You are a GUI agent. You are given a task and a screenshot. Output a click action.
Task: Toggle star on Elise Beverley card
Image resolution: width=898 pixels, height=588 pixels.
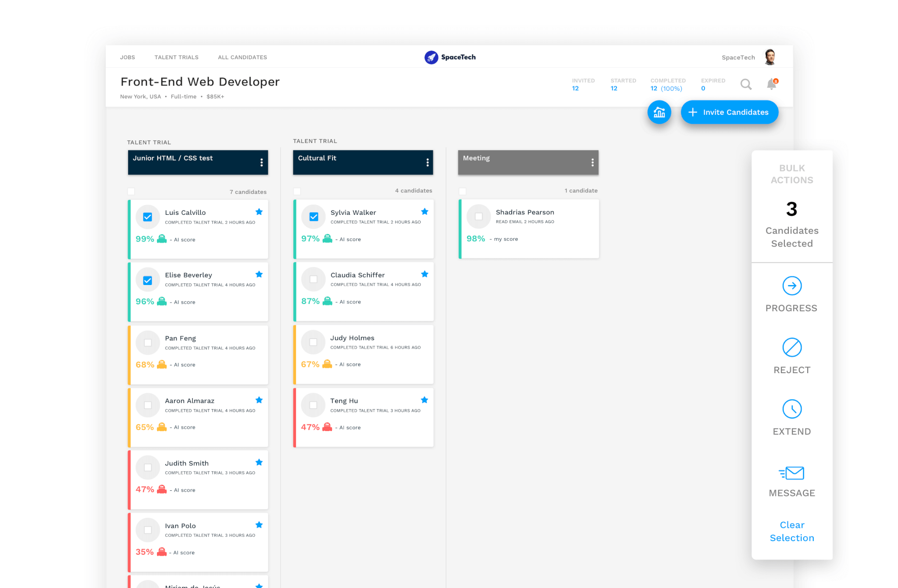[259, 274]
